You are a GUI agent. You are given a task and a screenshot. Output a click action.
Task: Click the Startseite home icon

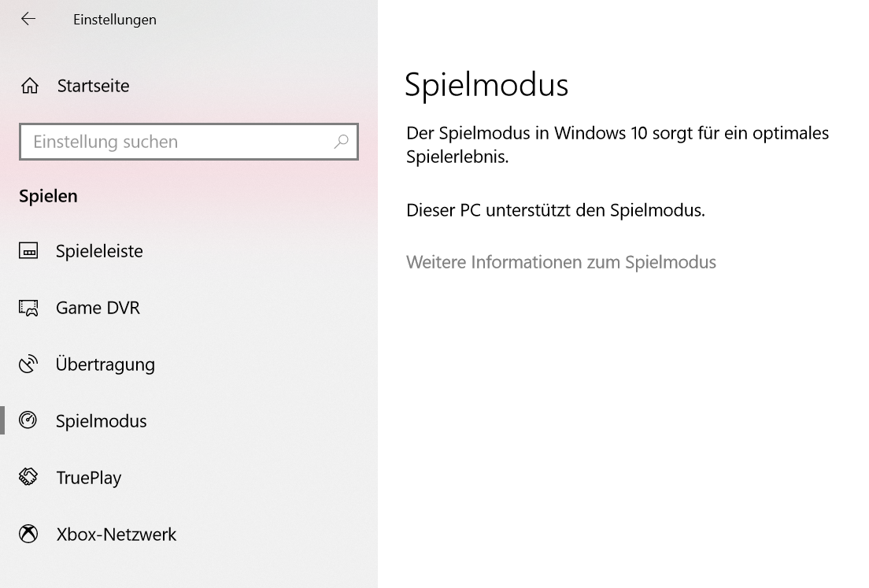(x=30, y=86)
